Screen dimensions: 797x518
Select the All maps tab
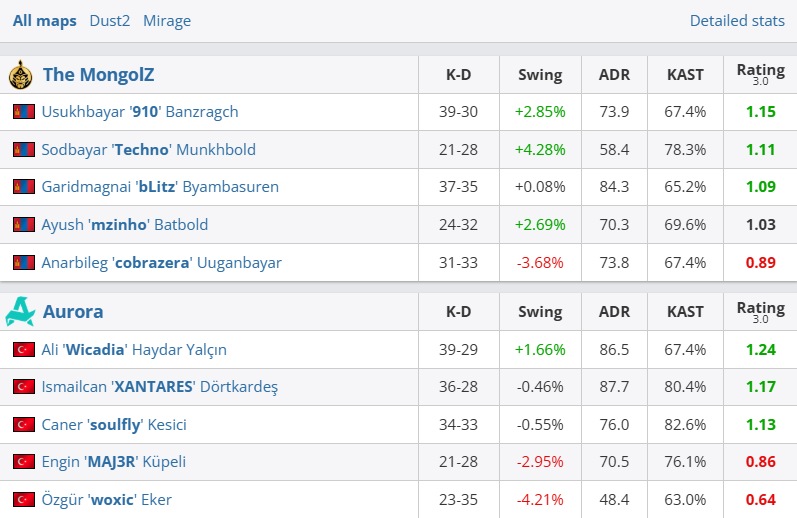[x=44, y=21]
